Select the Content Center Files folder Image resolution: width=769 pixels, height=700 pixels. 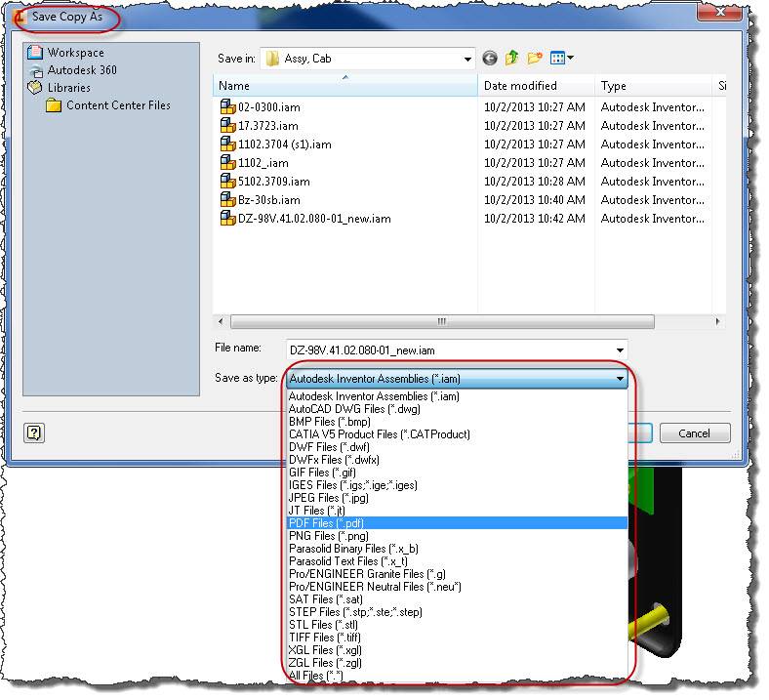pyautogui.click(x=117, y=105)
